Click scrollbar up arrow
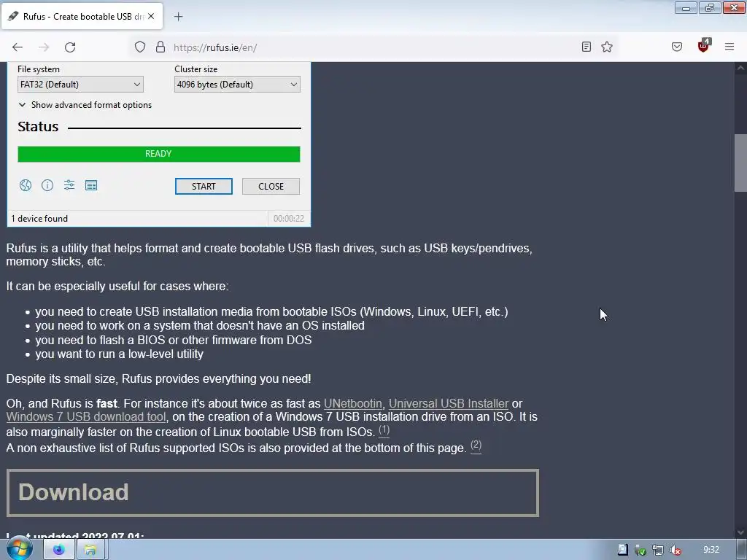 click(740, 68)
